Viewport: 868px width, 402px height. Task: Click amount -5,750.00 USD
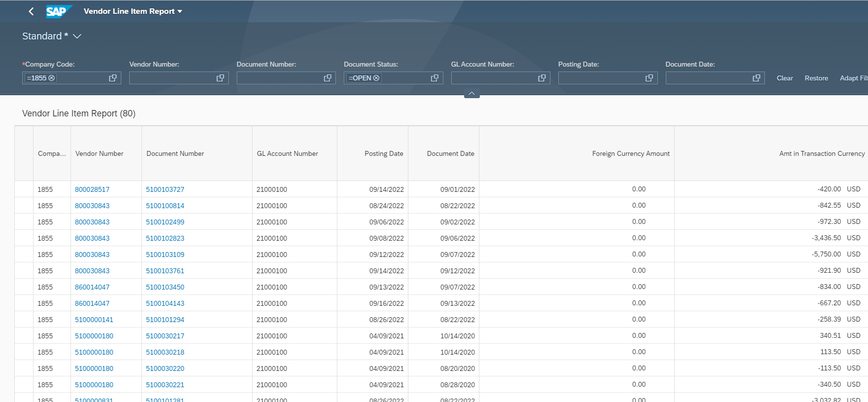[x=836, y=254]
